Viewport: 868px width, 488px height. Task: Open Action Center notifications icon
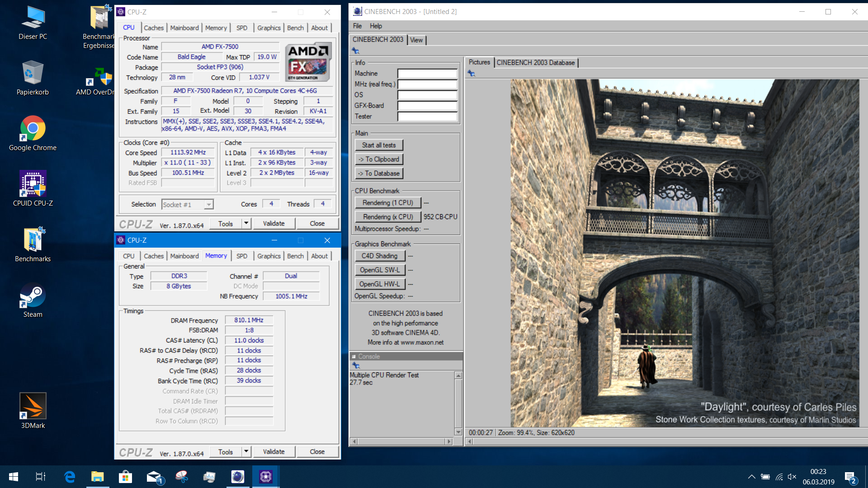850,477
